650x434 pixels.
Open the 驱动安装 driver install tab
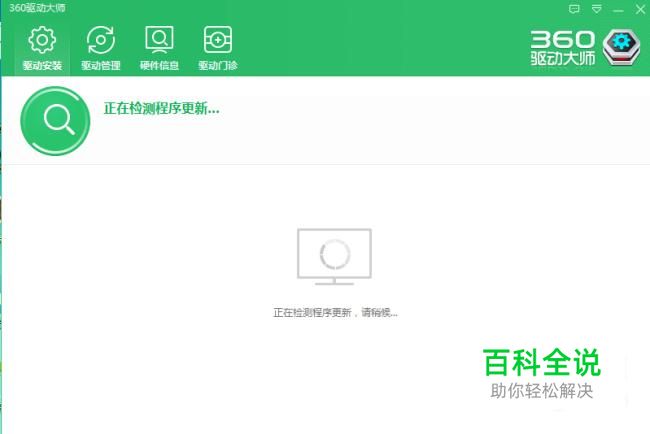tap(42, 48)
